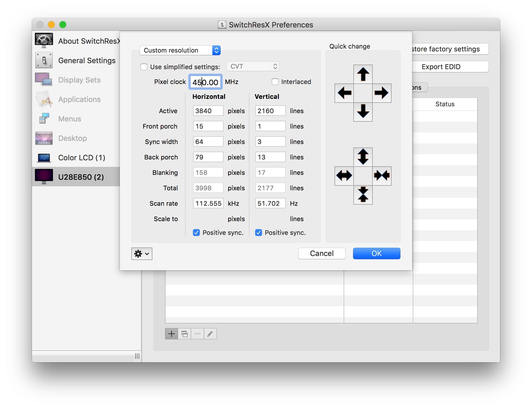Click the vertical Total value 2177
Screen dimensions: 532x408
(271, 188)
